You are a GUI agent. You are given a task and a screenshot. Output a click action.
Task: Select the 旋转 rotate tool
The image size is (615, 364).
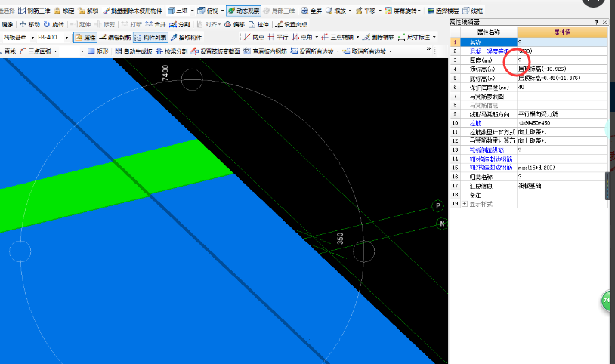point(54,24)
